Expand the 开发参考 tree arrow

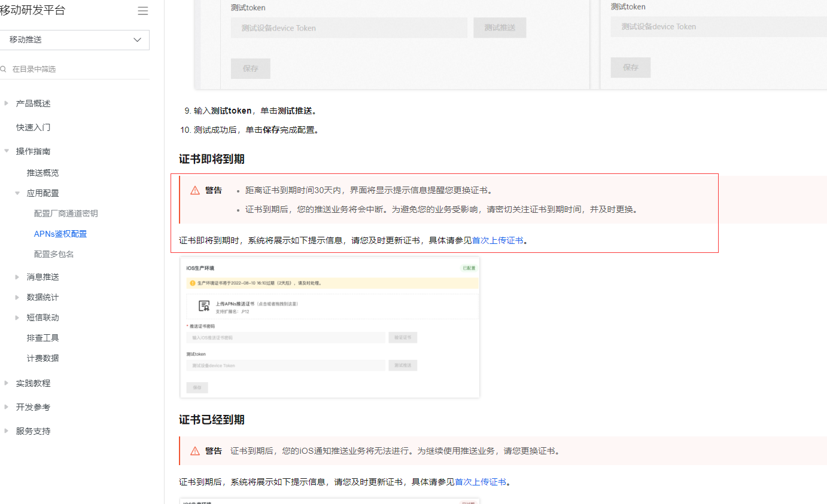pyautogui.click(x=7, y=407)
